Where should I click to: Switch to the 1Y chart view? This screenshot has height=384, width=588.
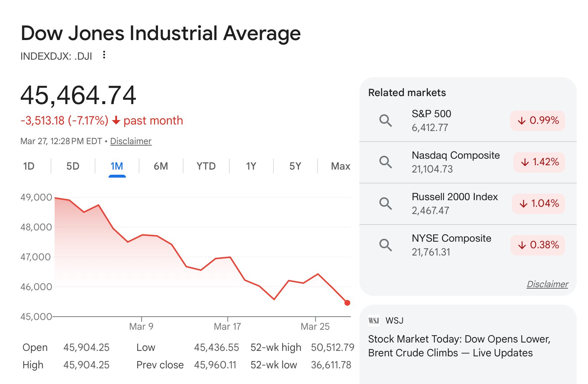tap(251, 166)
